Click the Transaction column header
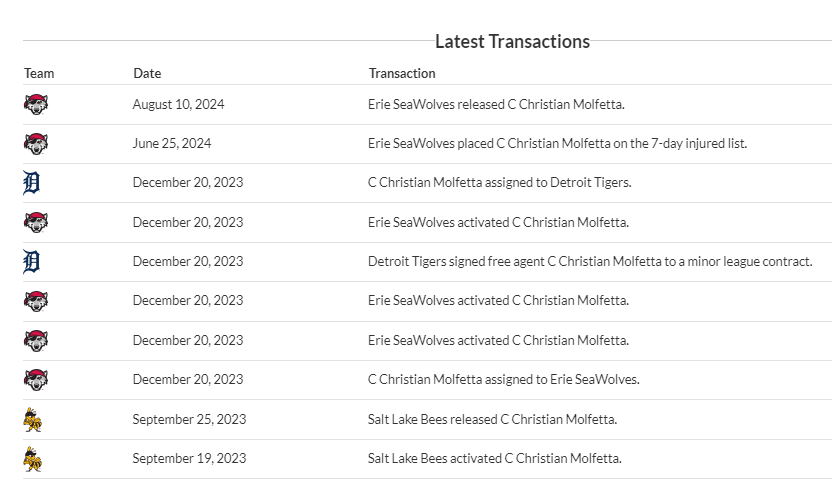Screen dimensions: 832x482 402,73
